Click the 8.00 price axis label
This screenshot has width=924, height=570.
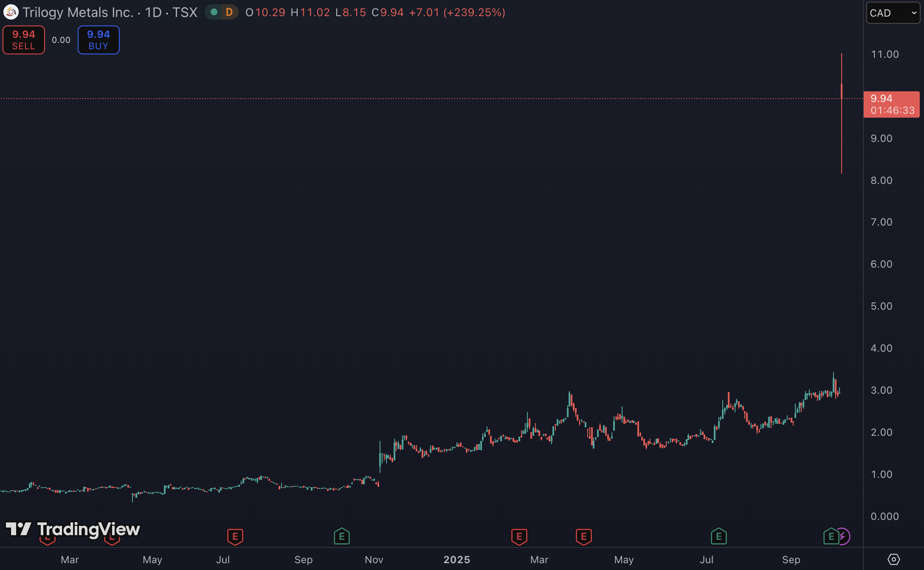click(x=882, y=181)
